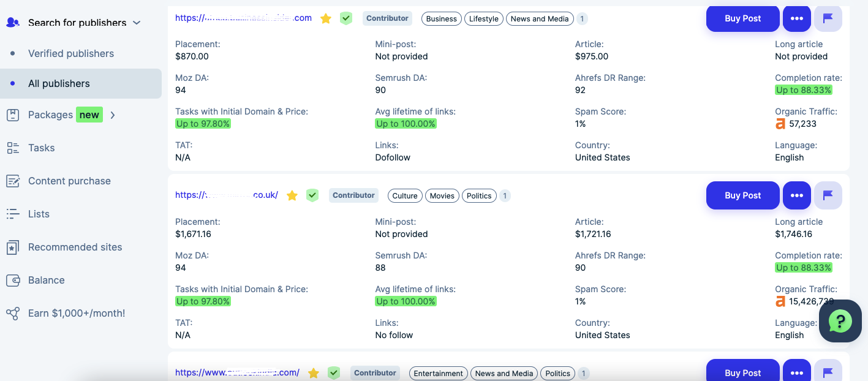The width and height of the screenshot is (868, 381).
Task: Click the Balance wallet icon
Action: pos(13,280)
